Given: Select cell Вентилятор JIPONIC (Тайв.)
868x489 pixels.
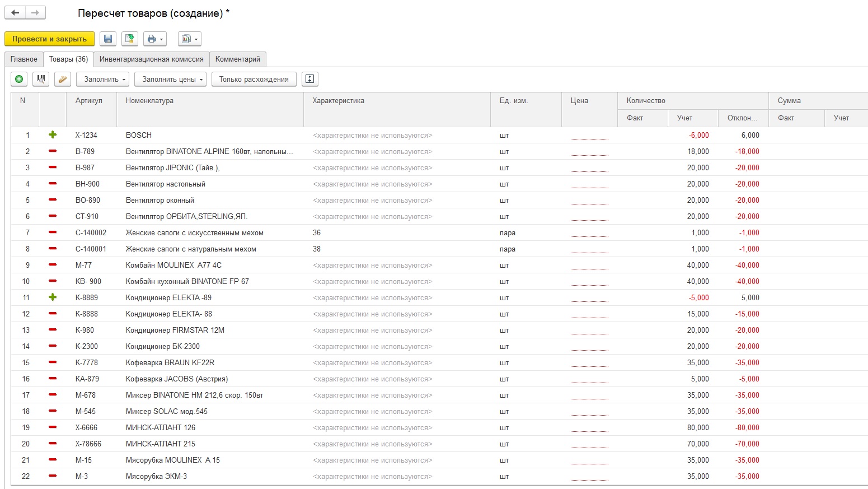Looking at the screenshot, I should click(210, 167).
